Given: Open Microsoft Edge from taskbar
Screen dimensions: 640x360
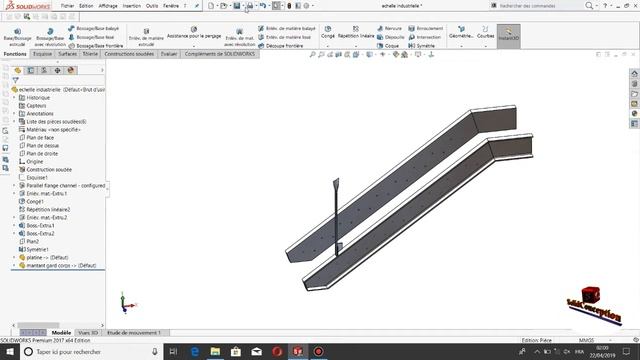Looking at the screenshot, I should 195,351.
